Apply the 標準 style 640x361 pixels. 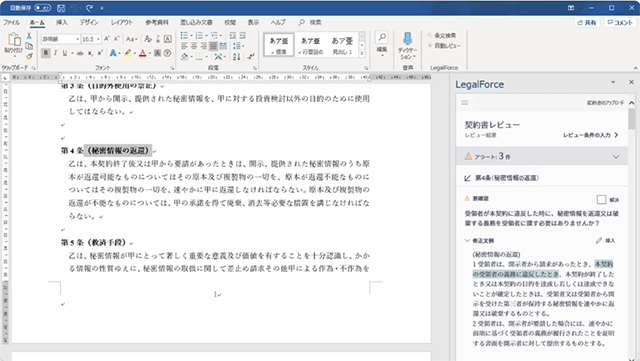(279, 45)
